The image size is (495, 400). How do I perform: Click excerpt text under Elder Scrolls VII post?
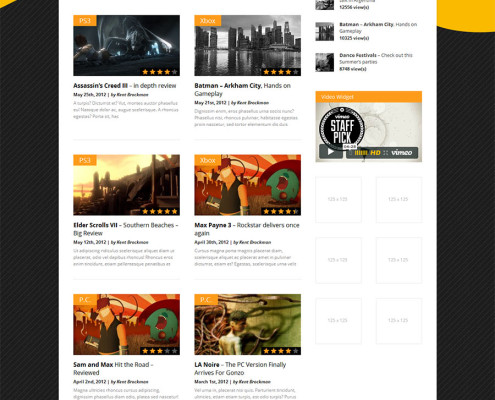point(124,257)
